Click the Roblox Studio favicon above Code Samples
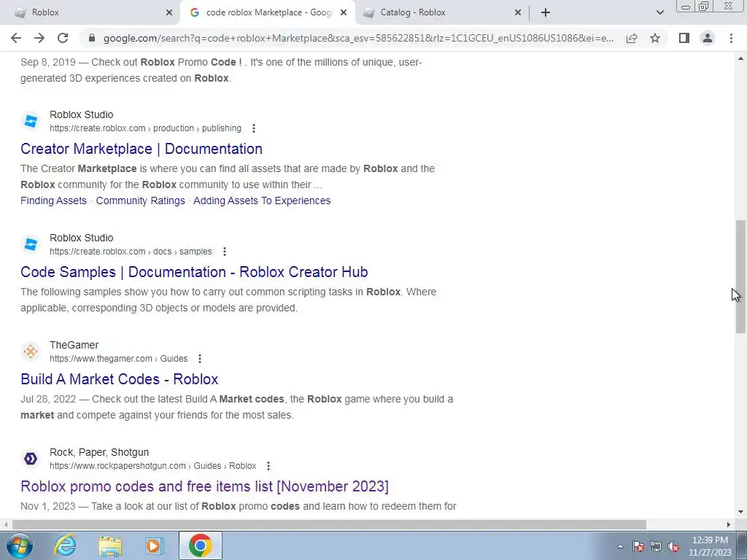 click(x=31, y=244)
